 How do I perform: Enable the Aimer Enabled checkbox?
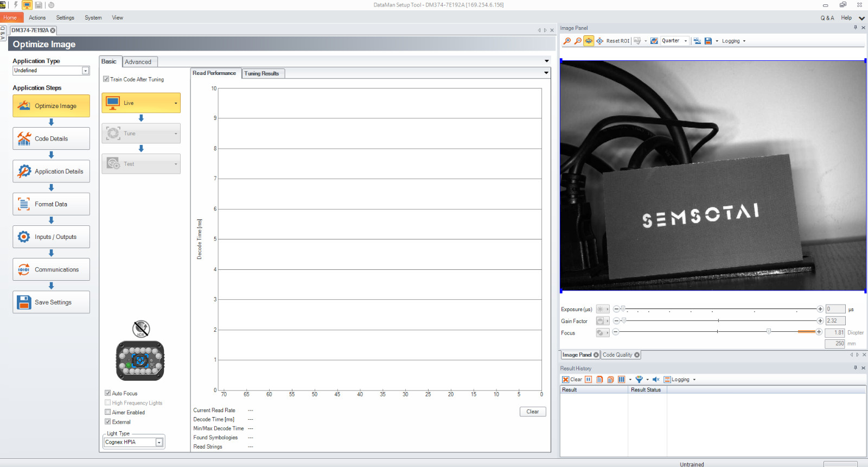coord(108,412)
